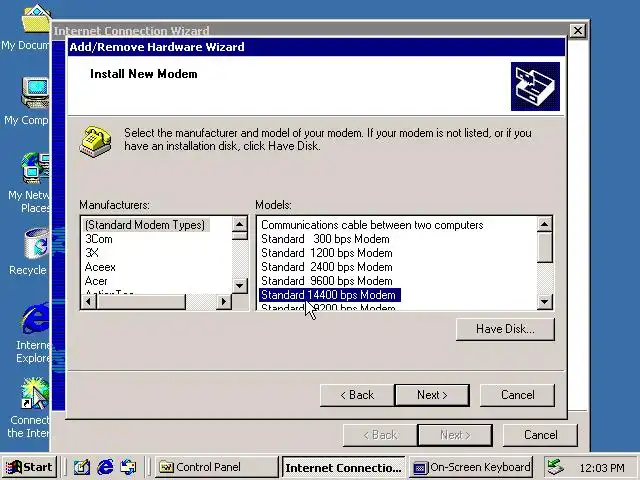The image size is (640, 480).
Task: Click the telephone icon in the wizard
Action: click(95, 142)
